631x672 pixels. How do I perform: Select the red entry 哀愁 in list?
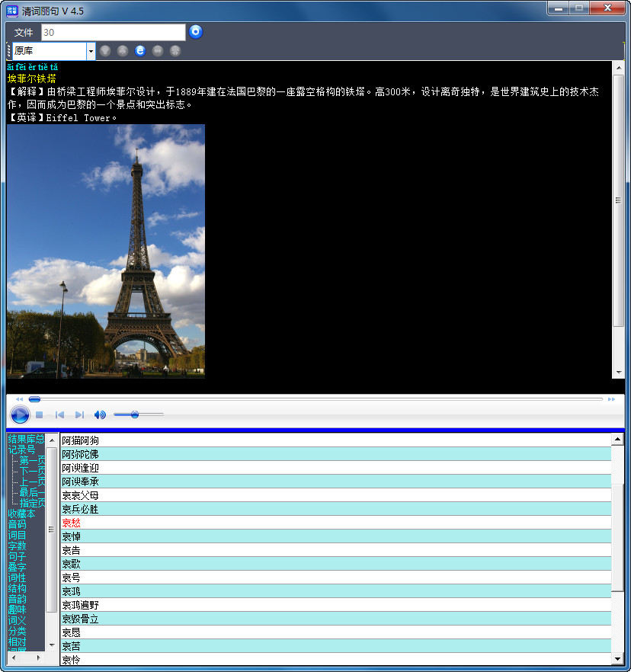pyautogui.click(x=71, y=523)
